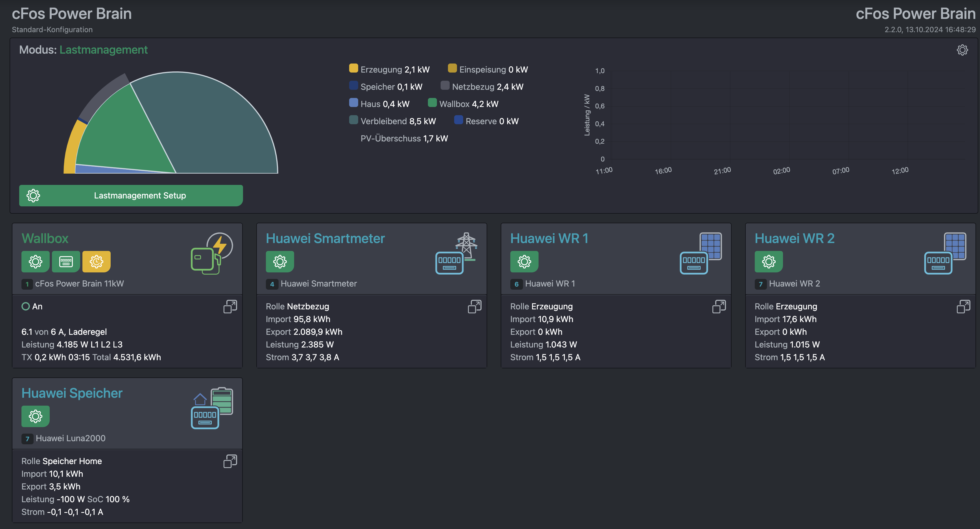The height and width of the screenshot is (529, 980).
Task: Open the Lastmanagement Setup button
Action: point(131,196)
